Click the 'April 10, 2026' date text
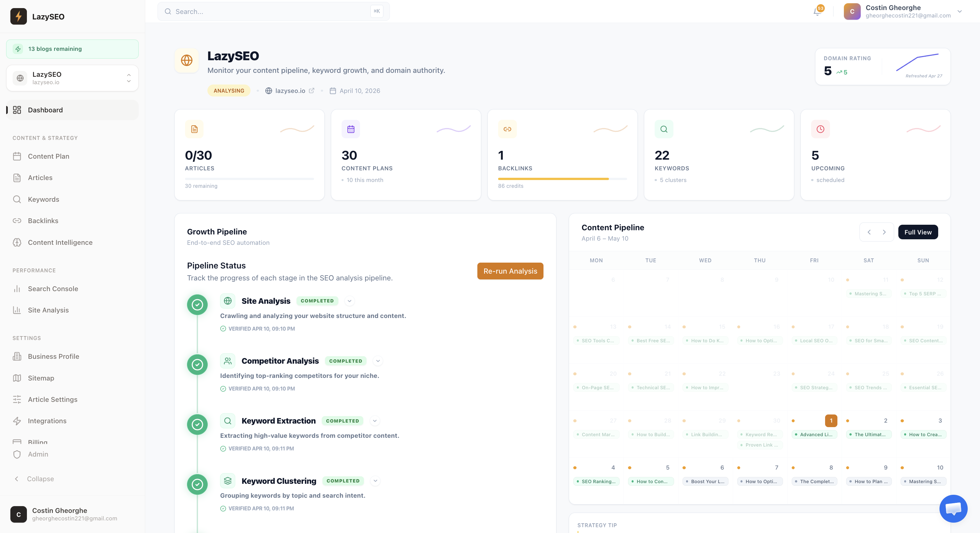This screenshot has width=980, height=533. [359, 90]
